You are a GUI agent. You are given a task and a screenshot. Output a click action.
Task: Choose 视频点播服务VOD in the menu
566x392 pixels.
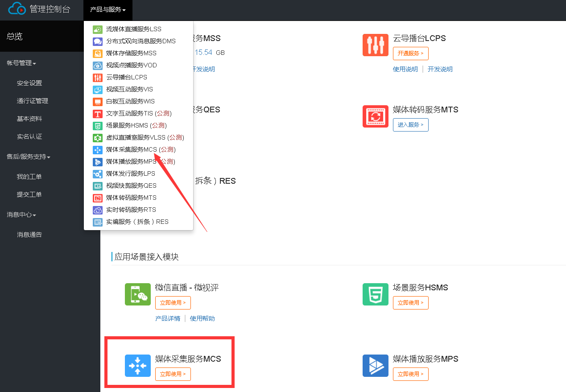tap(132, 65)
